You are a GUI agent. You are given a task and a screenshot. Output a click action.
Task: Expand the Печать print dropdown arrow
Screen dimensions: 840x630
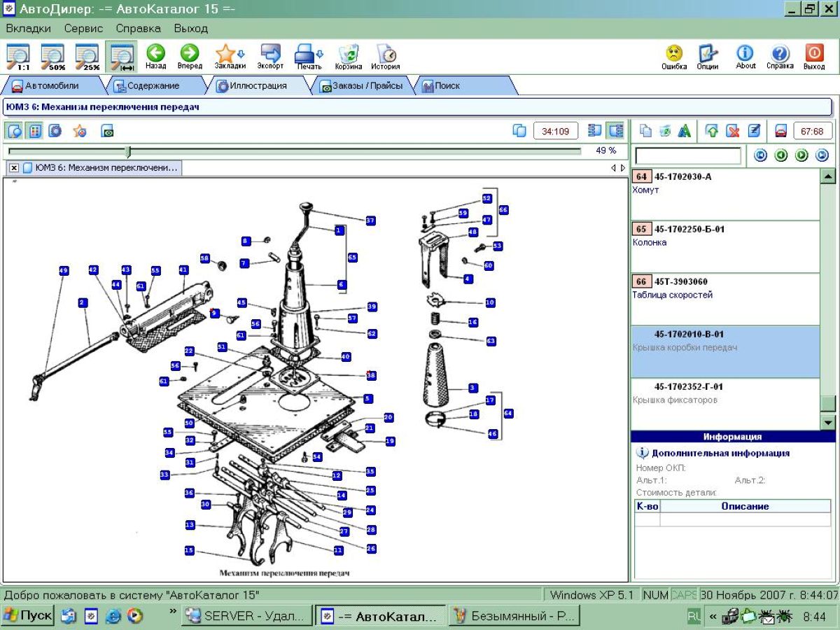320,54
